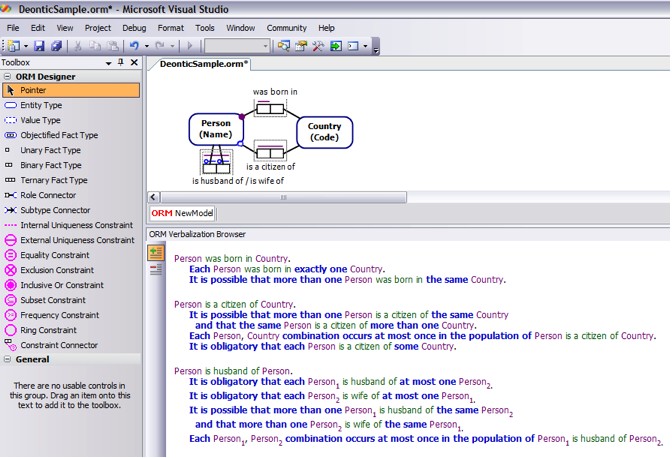Click the Country (Code) entity in diagram
This screenshot has width=672, height=458.
click(324, 132)
